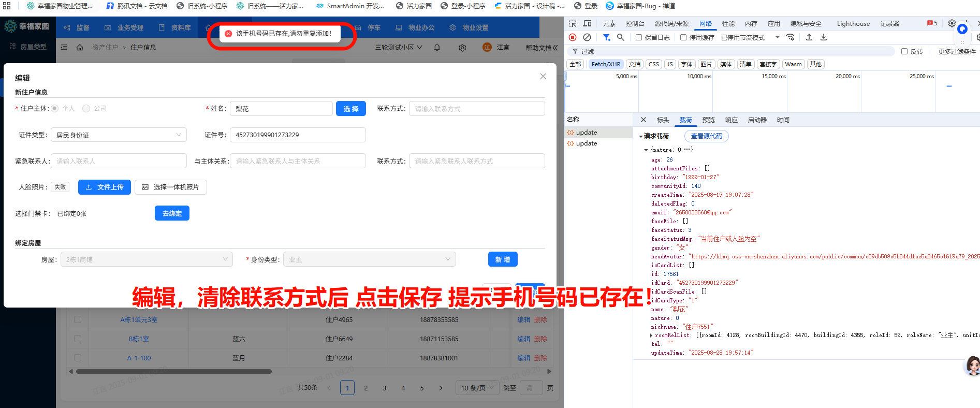This screenshot has width=980, height=408.
Task: Open notifications bell
Action: [x=437, y=47]
